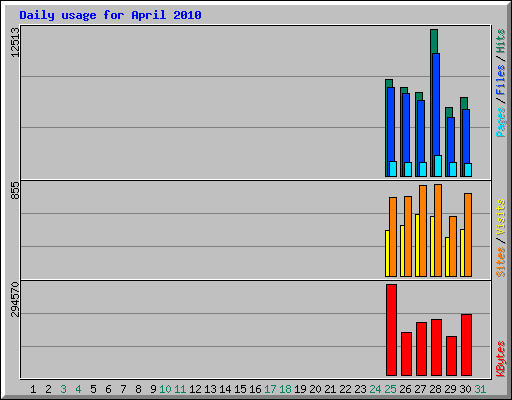Viewport: 512px width, 400px height.
Task: Click the 'Pages' legend label
Action: pos(500,122)
